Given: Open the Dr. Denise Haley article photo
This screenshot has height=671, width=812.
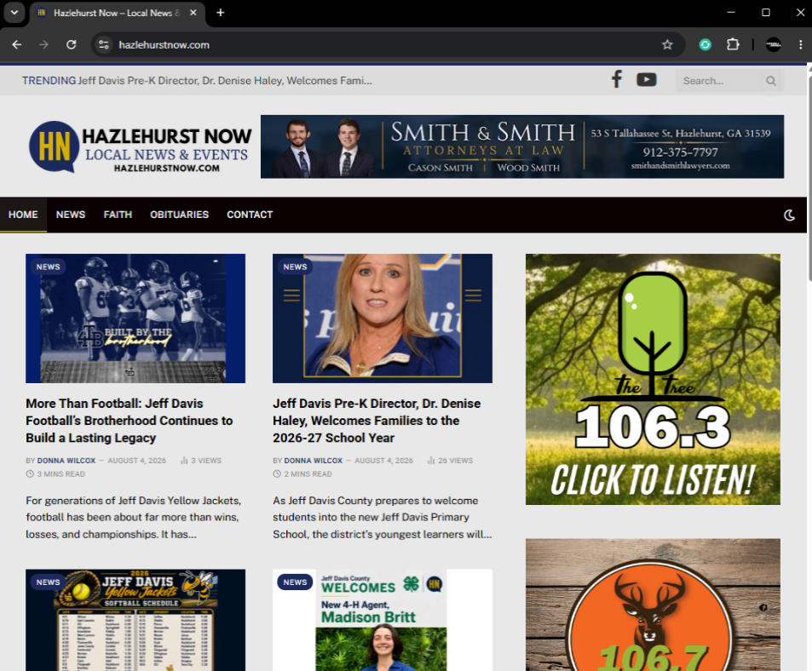Looking at the screenshot, I should tap(383, 318).
